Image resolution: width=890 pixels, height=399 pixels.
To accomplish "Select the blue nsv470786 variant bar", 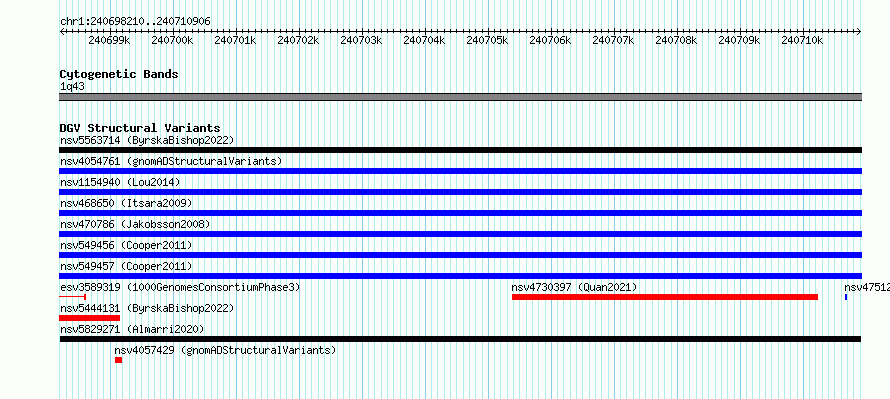I will click(x=460, y=234).
